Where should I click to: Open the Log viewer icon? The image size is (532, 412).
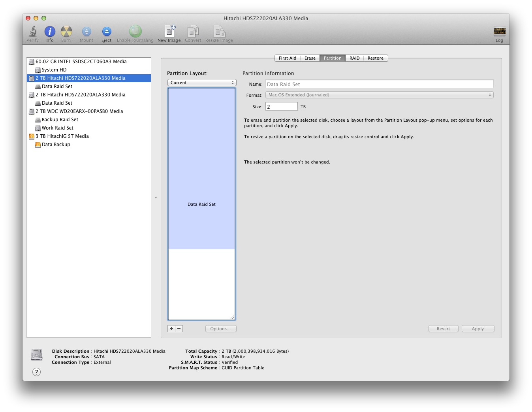click(x=499, y=31)
